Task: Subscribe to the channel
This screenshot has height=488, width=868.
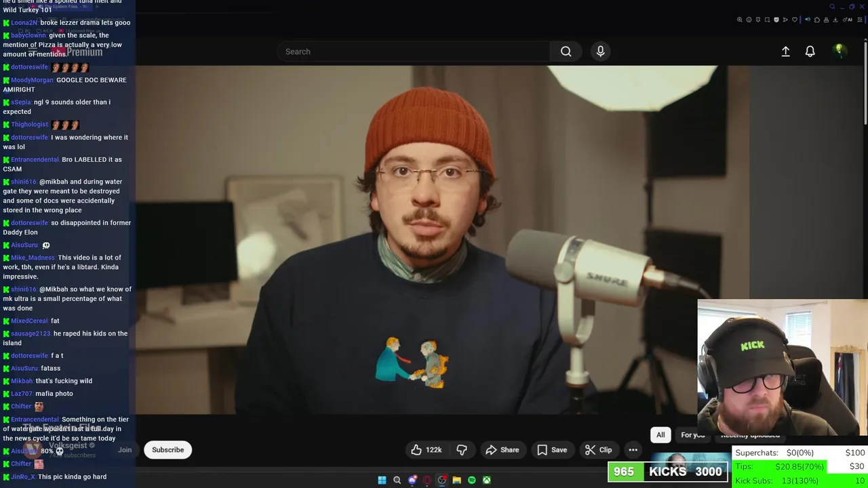Action: tap(168, 450)
